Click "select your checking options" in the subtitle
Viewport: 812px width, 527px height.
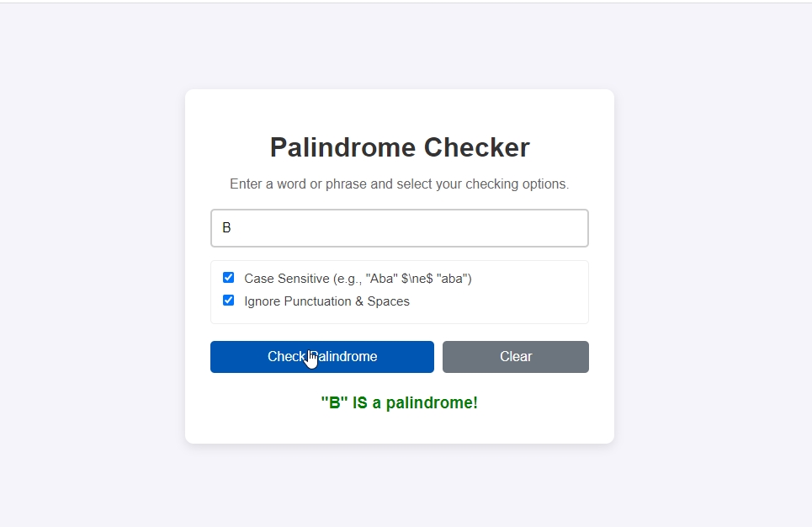click(488, 184)
